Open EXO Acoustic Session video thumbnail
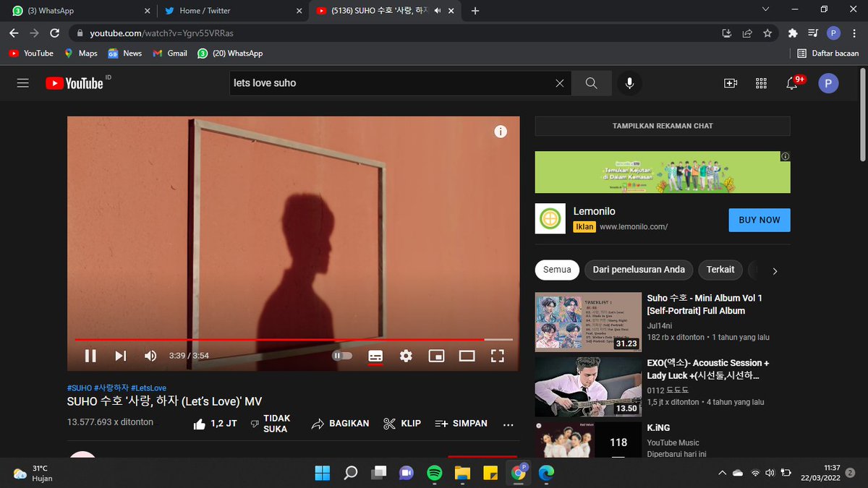The image size is (868, 488). pyautogui.click(x=588, y=387)
